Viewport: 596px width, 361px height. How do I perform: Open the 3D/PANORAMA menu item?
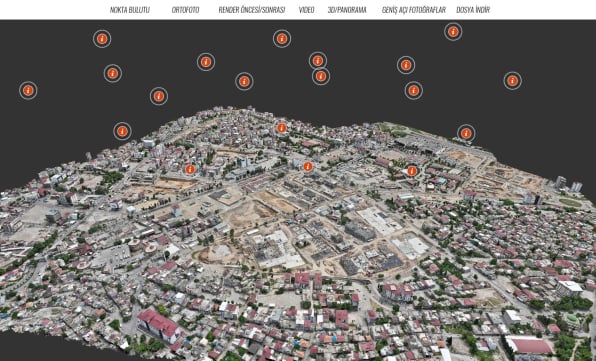(347, 10)
